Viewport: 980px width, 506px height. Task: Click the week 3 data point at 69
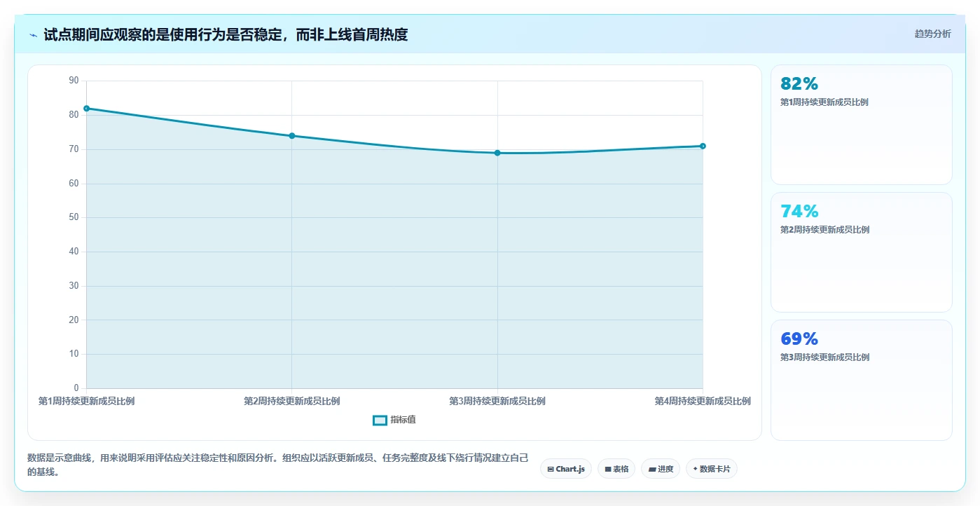point(497,153)
